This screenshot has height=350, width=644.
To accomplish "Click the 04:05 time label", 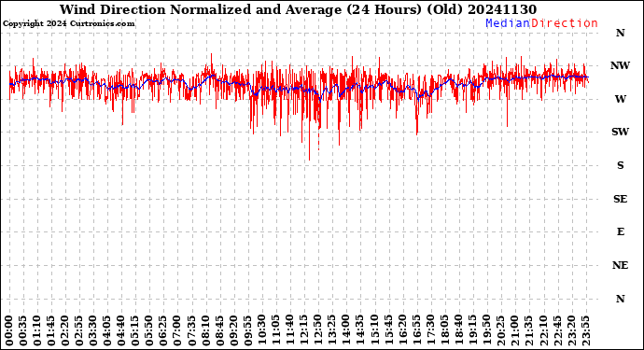I will click(107, 330).
